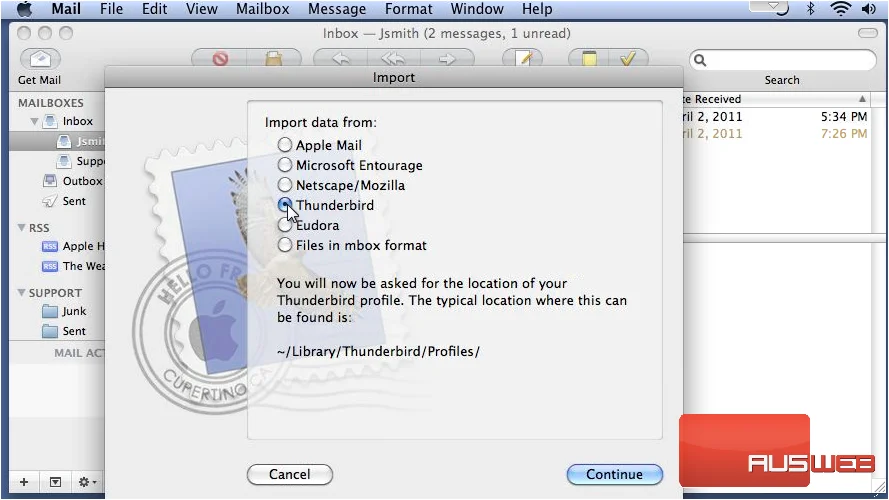The width and height of the screenshot is (889, 500).
Task: Open the Mailbox menu
Action: (263, 9)
